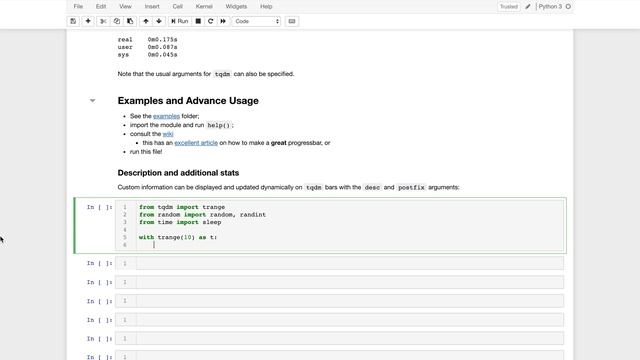
Task: Click the Description and additional stats heading
Action: pos(178,173)
